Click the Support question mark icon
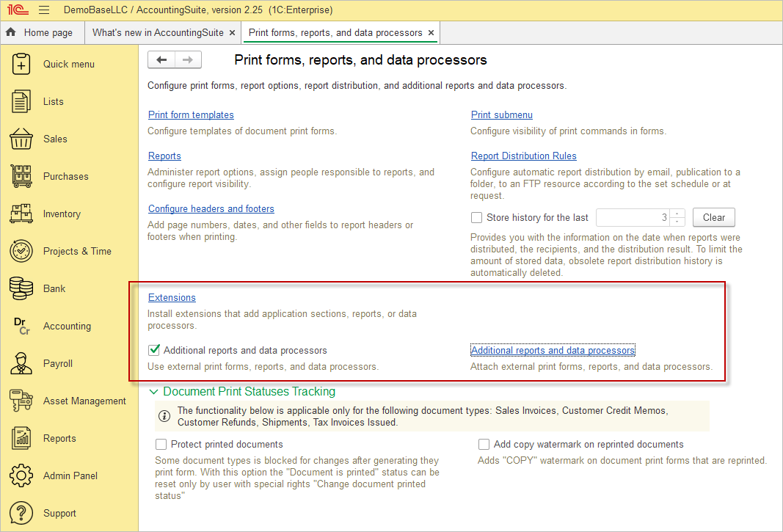Screen dimensions: 783x532 tap(21, 513)
